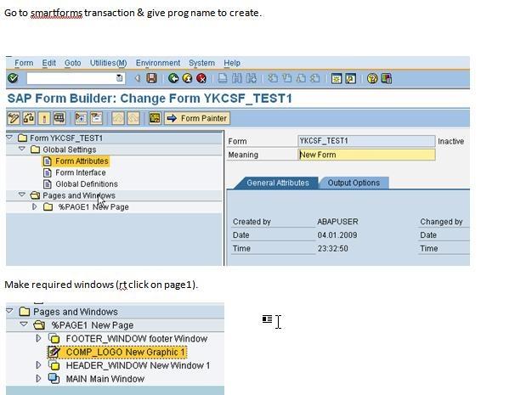Open the Goto menu
The width and height of the screenshot is (532, 395).
coord(72,63)
